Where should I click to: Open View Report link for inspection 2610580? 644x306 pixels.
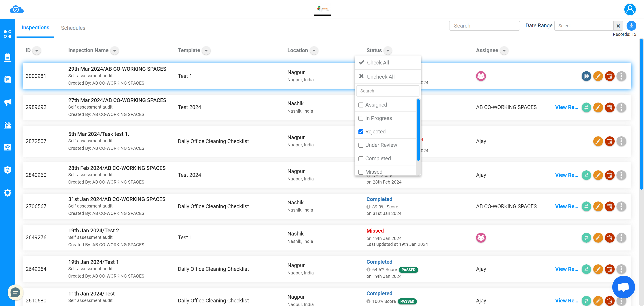[x=566, y=301]
